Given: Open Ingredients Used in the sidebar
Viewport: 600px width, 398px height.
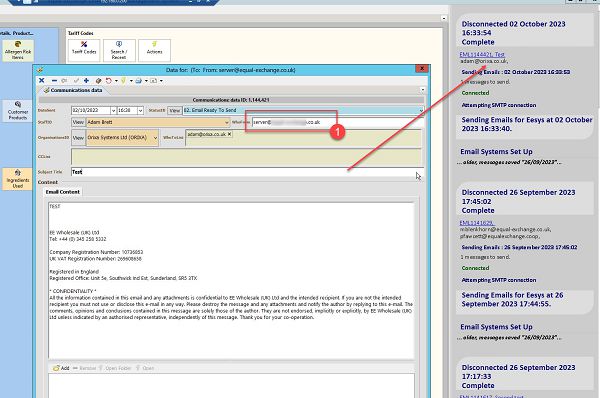Looking at the screenshot, I should tap(18, 179).
